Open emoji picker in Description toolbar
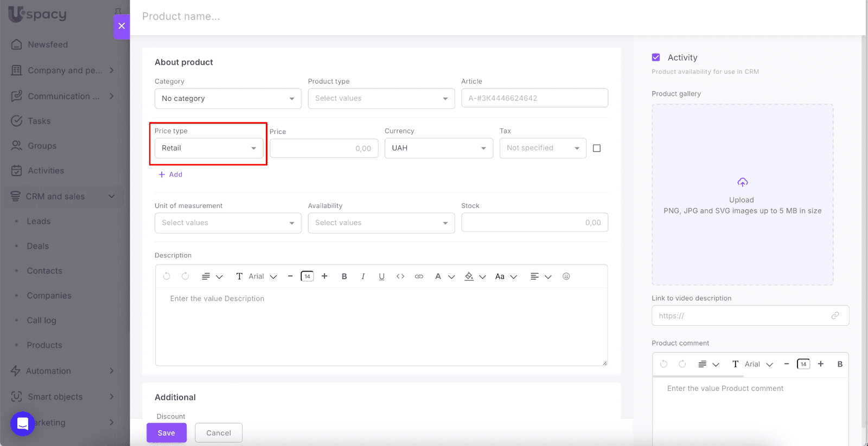The width and height of the screenshot is (868, 446). (x=566, y=276)
